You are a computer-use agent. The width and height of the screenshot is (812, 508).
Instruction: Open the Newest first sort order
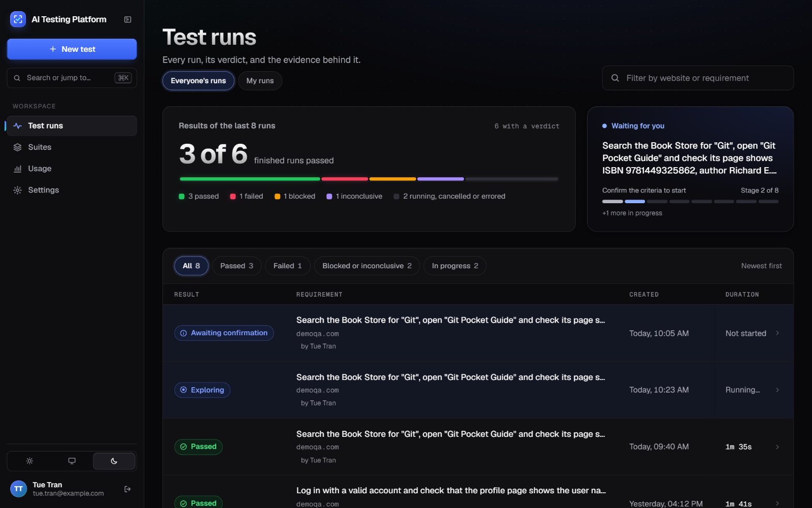tap(761, 266)
